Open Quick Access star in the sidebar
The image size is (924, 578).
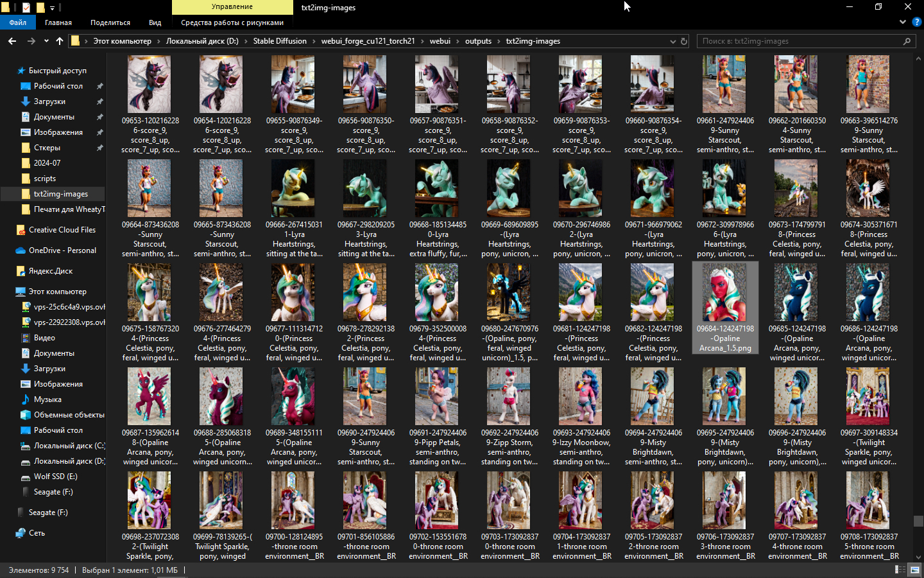(x=21, y=71)
